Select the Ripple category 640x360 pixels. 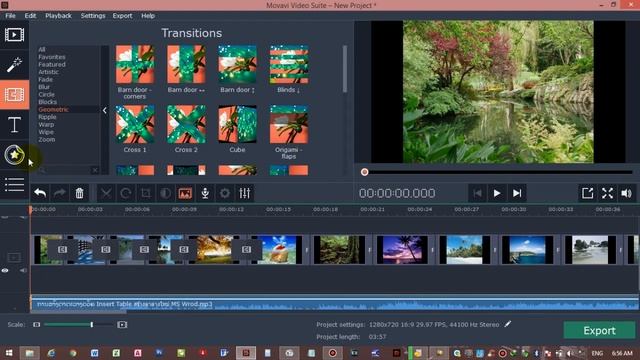[x=47, y=117]
